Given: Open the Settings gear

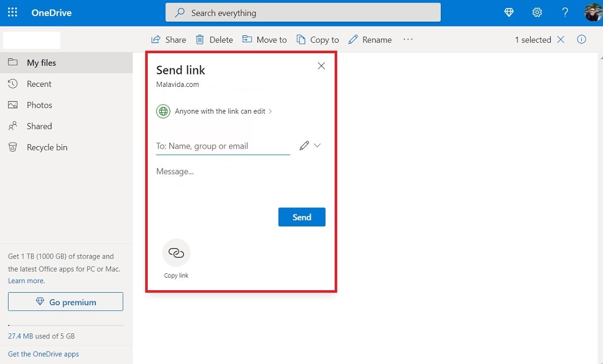Looking at the screenshot, I should [537, 13].
